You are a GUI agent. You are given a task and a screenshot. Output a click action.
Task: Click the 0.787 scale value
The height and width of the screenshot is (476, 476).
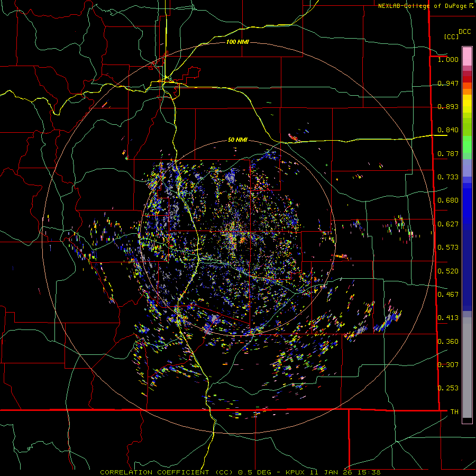(x=448, y=153)
